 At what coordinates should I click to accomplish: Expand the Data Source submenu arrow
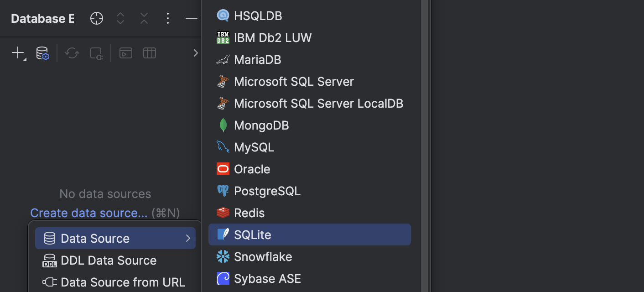click(x=187, y=238)
